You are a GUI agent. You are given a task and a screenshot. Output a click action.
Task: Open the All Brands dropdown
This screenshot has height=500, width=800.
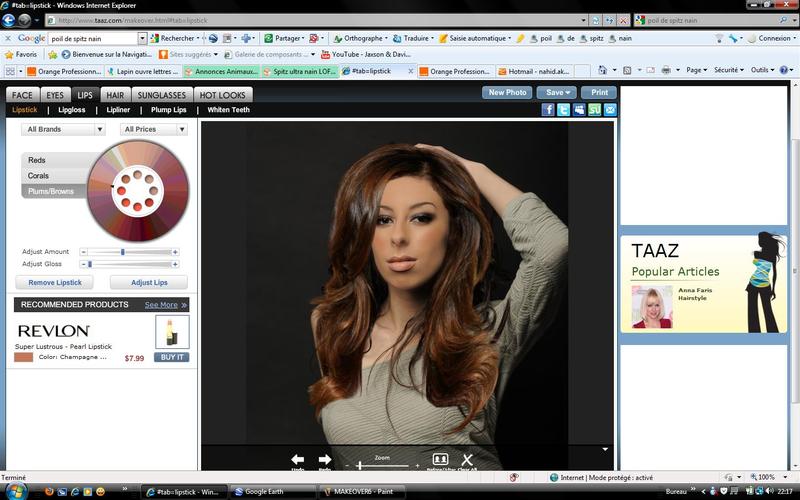(x=63, y=129)
